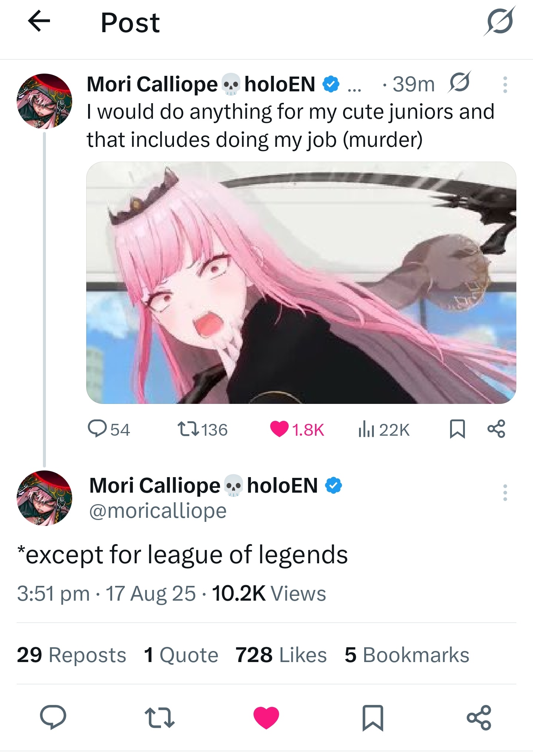Screen dimensions: 533x756
Task: Reply using bottom comment bubble icon
Action: pyautogui.click(x=53, y=717)
